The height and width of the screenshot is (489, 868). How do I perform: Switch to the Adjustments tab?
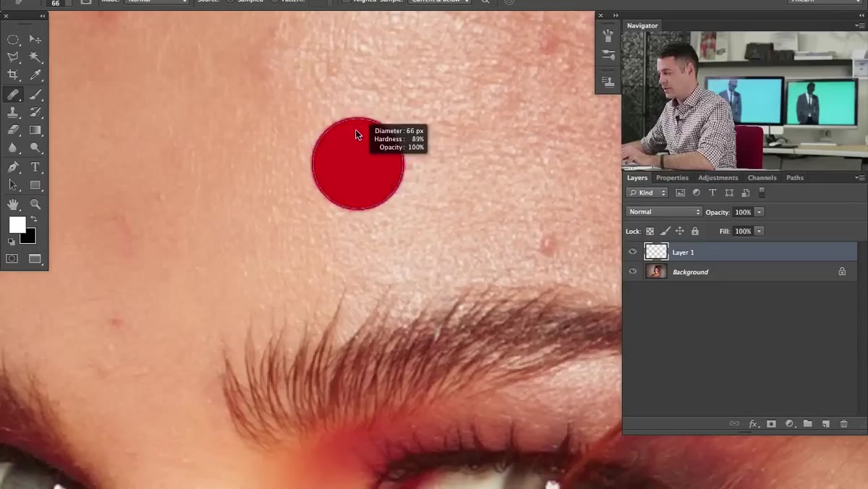tap(718, 177)
